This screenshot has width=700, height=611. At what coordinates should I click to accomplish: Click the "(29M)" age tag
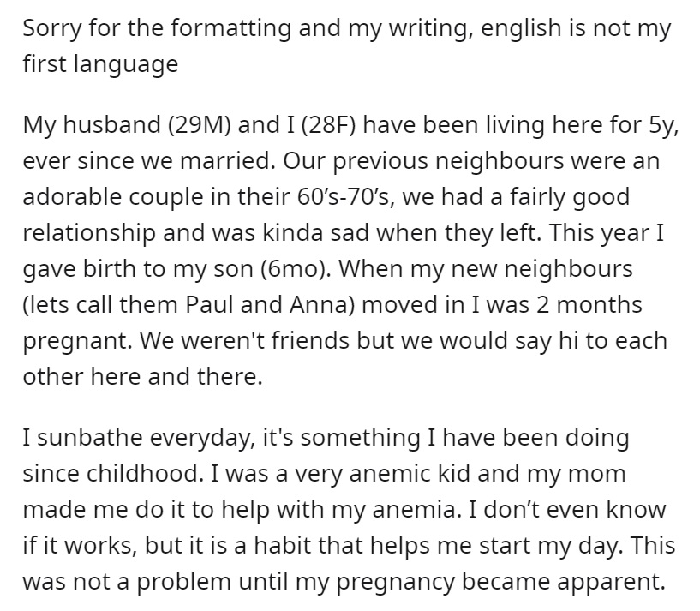pyautogui.click(x=199, y=125)
